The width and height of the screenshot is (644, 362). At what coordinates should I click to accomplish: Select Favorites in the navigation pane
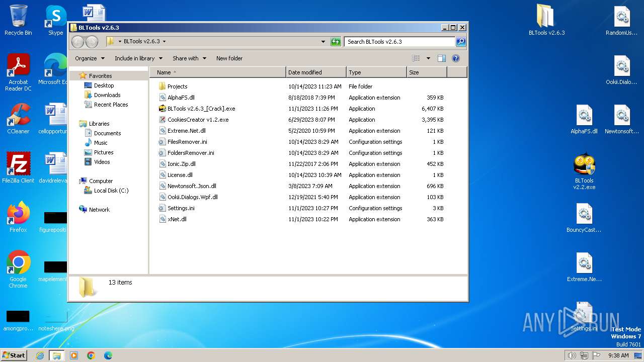(x=100, y=76)
